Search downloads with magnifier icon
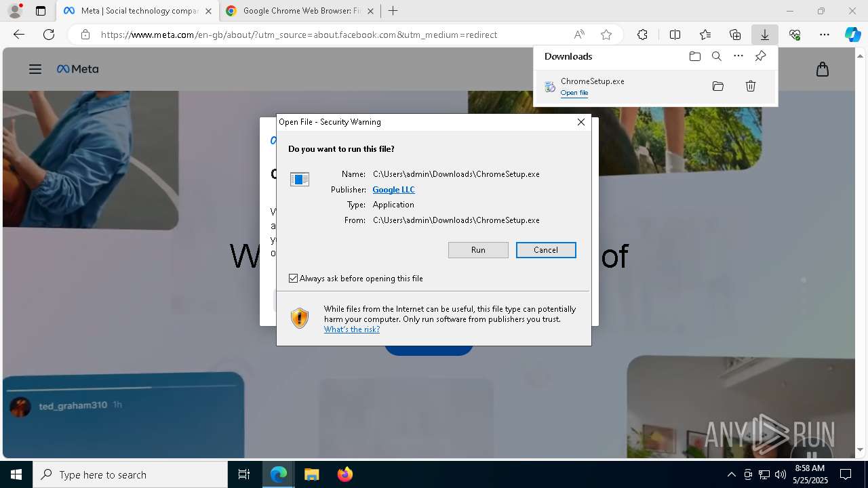The height and width of the screenshot is (488, 868). click(x=717, y=56)
